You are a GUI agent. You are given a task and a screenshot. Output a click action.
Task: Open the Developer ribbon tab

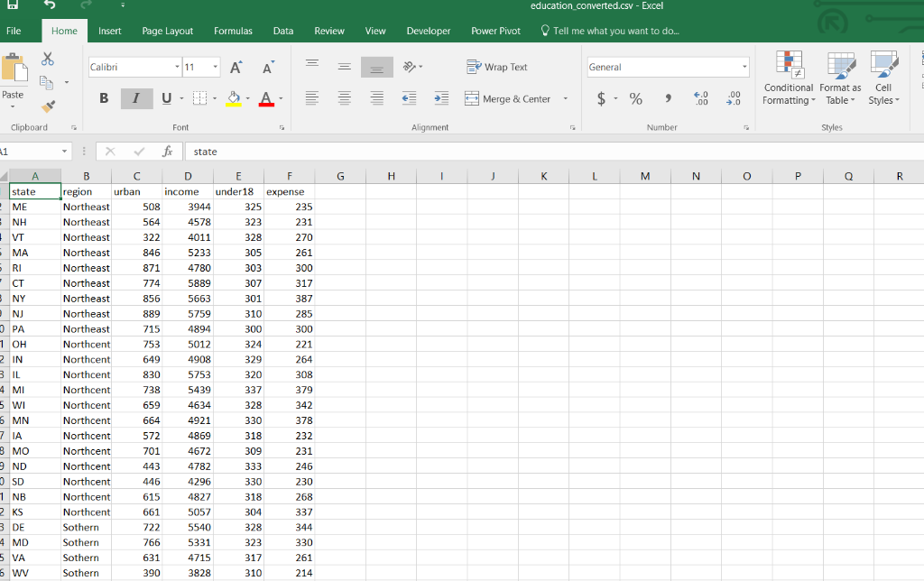(429, 30)
